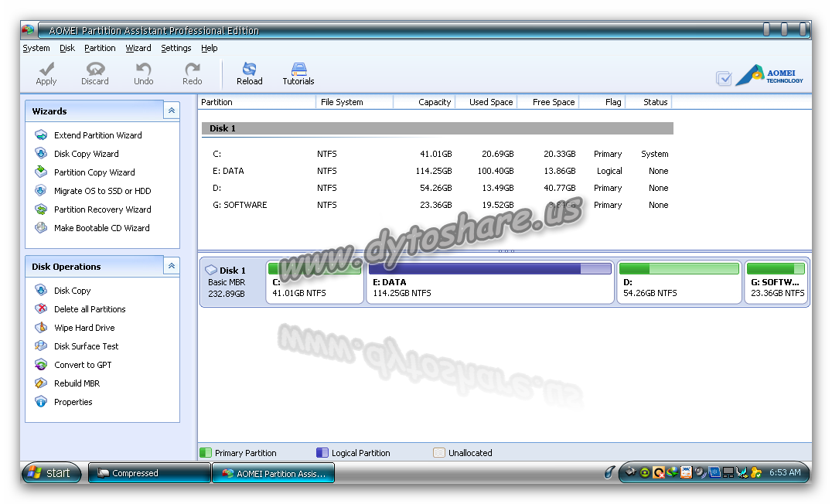Select the C: row in partition list
832x504 pixels.
tap(438, 154)
